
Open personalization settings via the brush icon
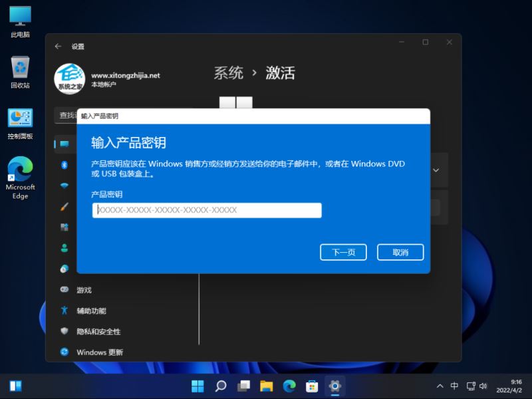(x=64, y=207)
